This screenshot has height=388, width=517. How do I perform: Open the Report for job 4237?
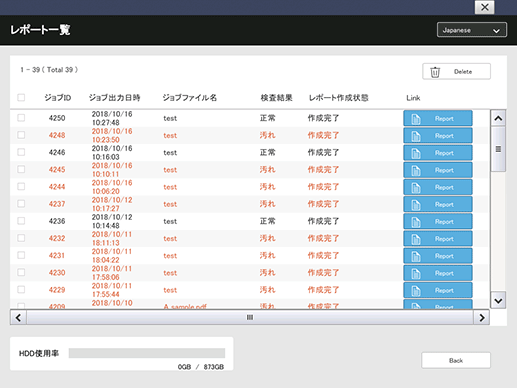[x=438, y=204]
